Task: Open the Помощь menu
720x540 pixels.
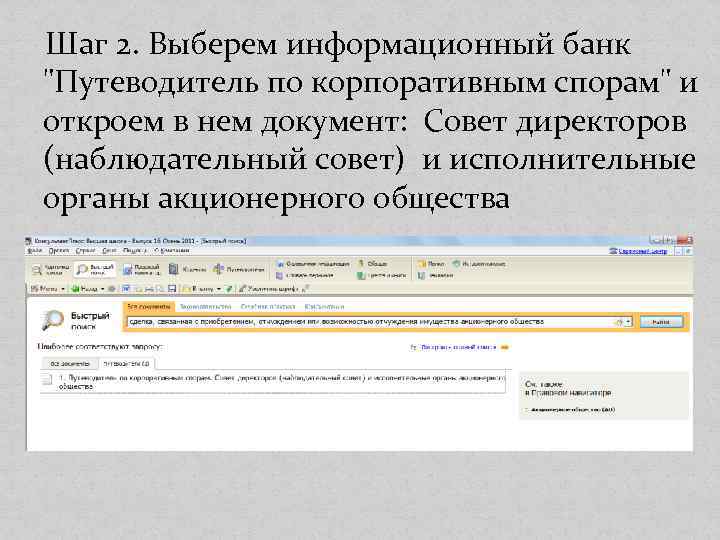Action: coord(134,251)
